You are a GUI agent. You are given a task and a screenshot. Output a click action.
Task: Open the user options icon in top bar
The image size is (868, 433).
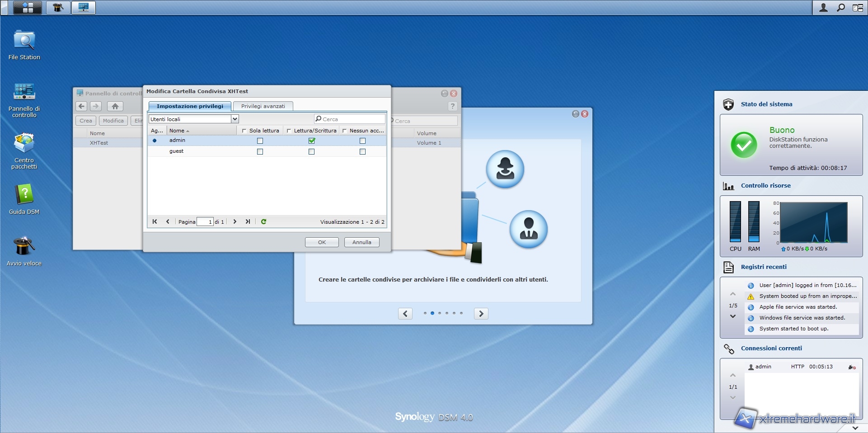pyautogui.click(x=823, y=8)
